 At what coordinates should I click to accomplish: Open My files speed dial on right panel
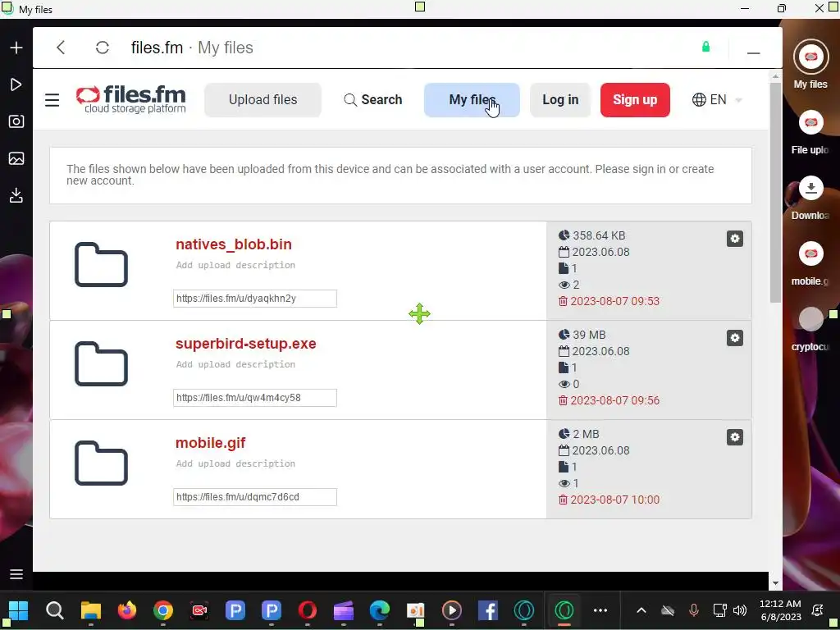click(x=810, y=57)
